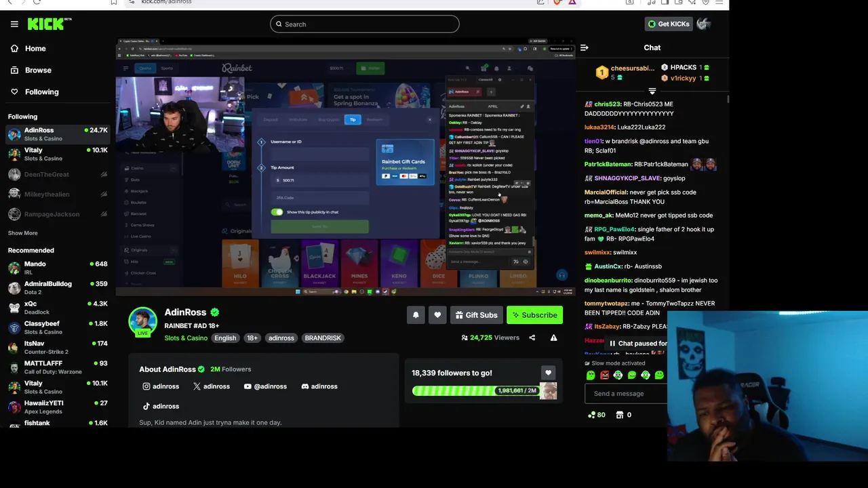Open HawaiizYETI recommended channel
Screen dimensions: 868x488
[x=58, y=407]
